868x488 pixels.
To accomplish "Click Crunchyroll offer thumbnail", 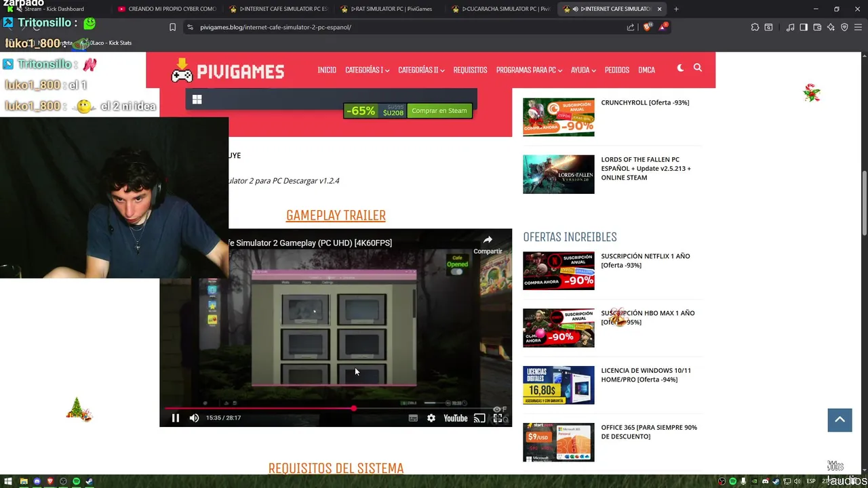I will coord(559,117).
